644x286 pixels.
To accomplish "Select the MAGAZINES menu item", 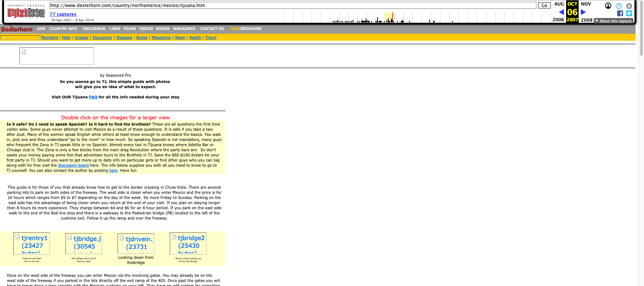I will [x=184, y=29].
